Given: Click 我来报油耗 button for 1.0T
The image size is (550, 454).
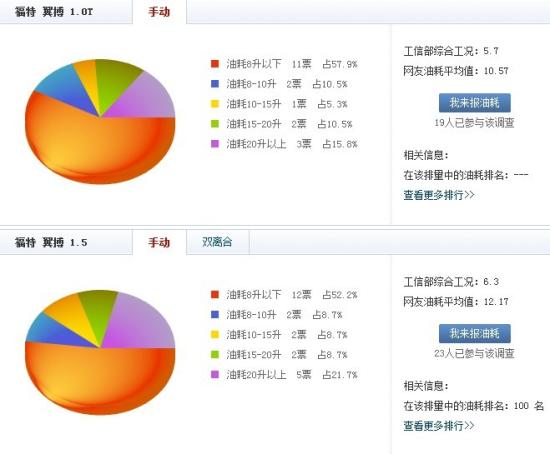Looking at the screenshot, I should coord(475,103).
